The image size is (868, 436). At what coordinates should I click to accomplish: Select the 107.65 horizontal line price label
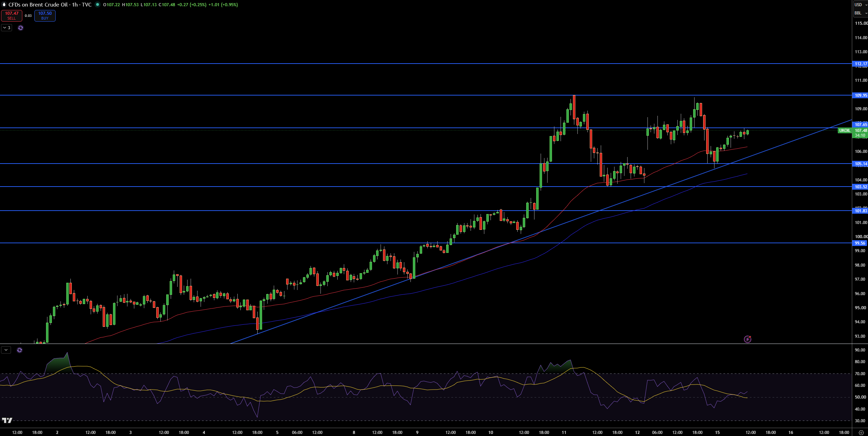[860, 124]
